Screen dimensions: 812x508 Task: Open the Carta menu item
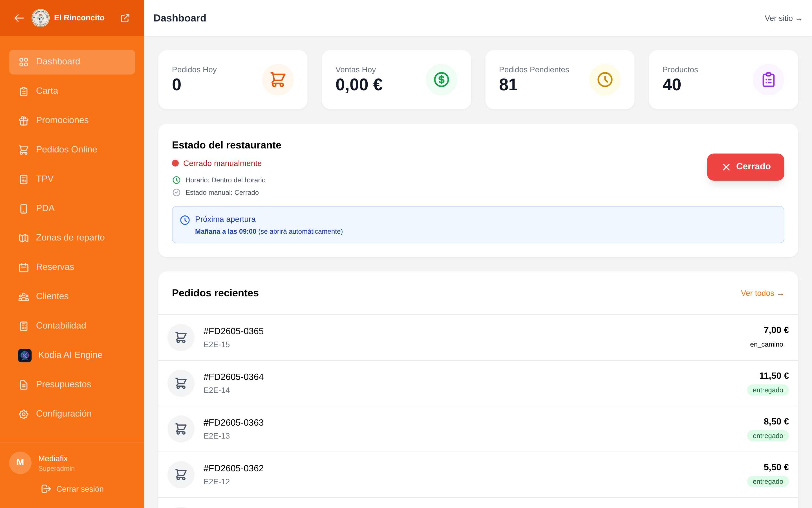click(72, 91)
